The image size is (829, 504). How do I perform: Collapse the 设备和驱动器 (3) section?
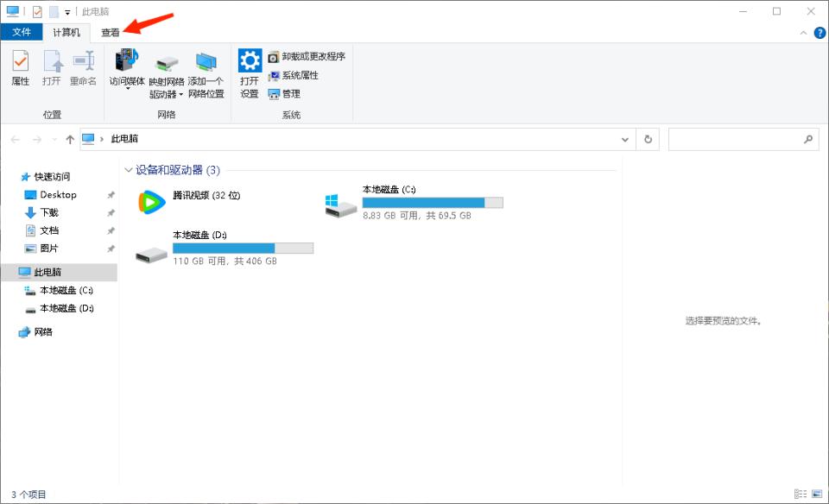(x=130, y=170)
